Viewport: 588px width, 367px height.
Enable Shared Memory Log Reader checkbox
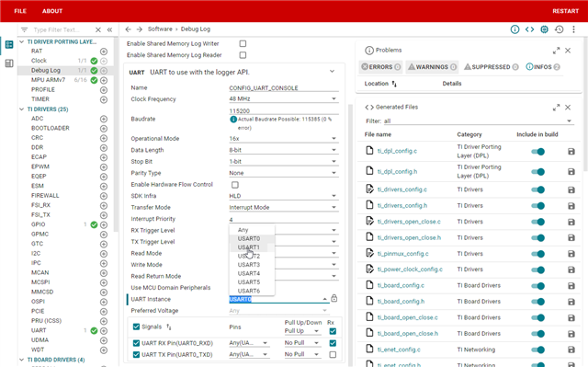(x=243, y=55)
